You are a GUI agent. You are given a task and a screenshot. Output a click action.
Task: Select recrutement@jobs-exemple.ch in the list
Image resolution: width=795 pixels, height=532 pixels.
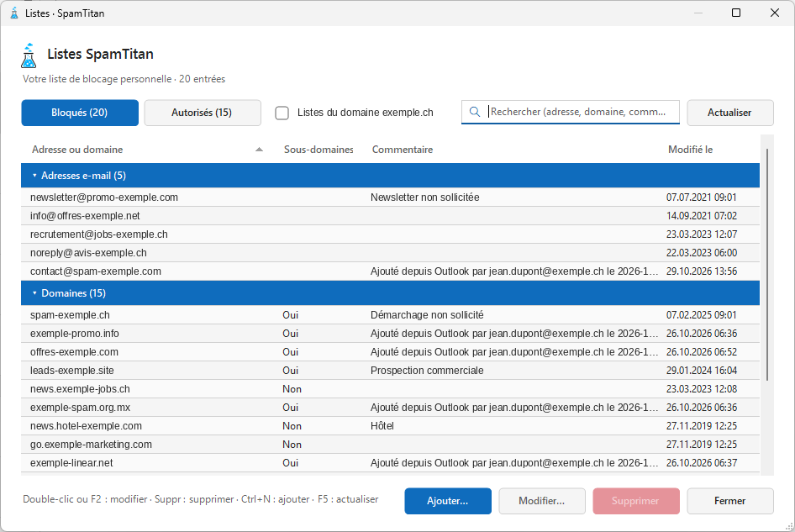tap(391, 234)
